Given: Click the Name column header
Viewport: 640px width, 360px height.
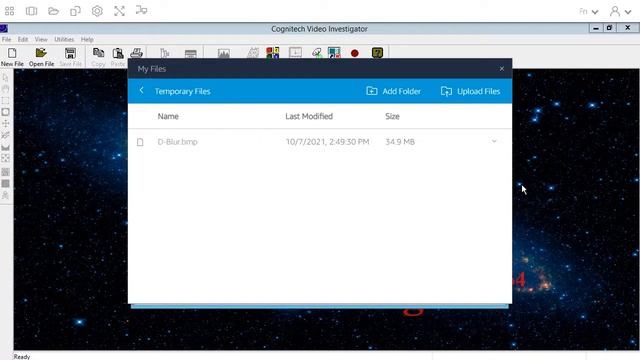Looking at the screenshot, I should pyautogui.click(x=168, y=116).
